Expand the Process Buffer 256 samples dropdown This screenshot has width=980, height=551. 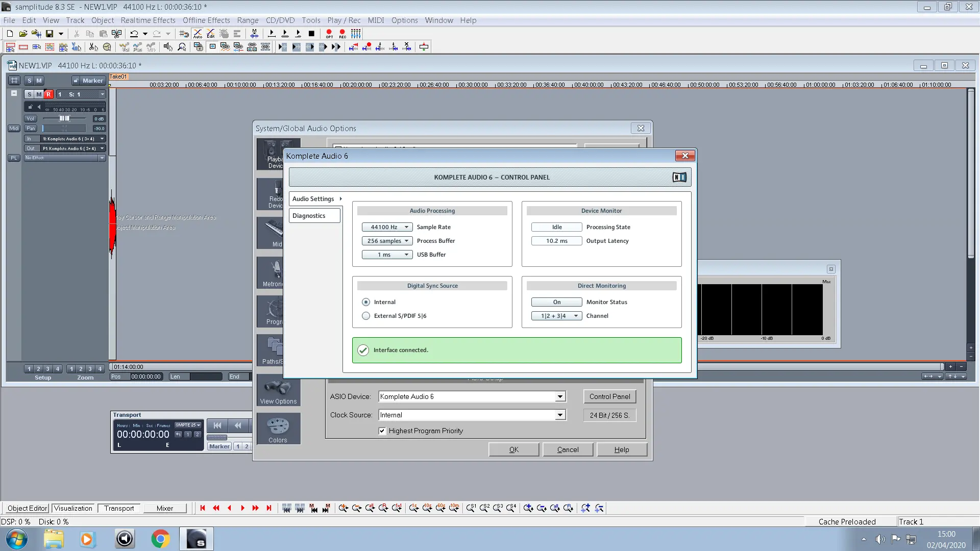(387, 241)
